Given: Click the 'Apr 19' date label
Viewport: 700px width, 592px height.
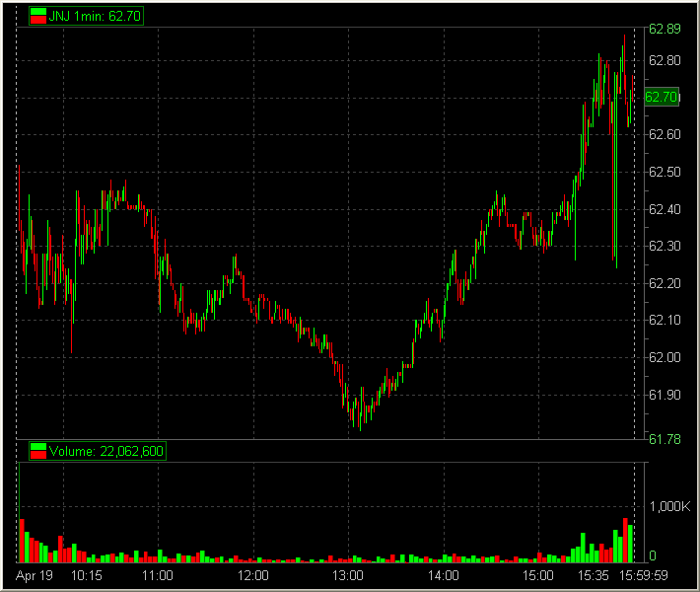Looking at the screenshot, I should (35, 575).
